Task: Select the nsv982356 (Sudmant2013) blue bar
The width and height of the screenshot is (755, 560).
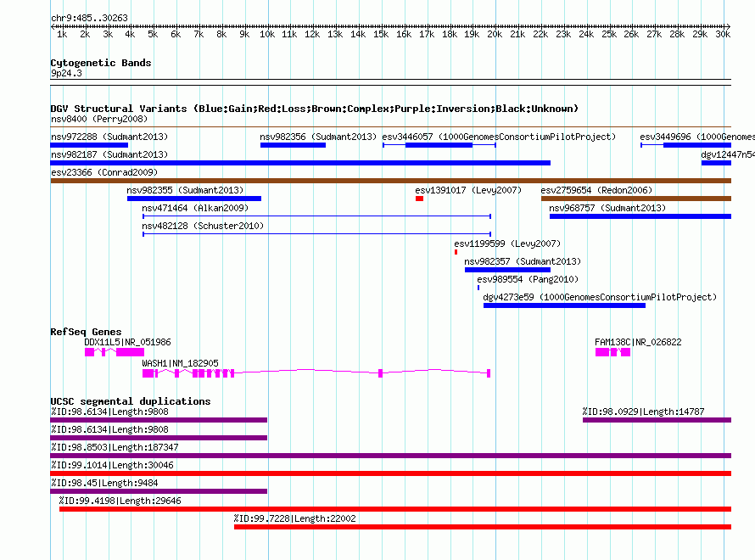Action: tap(293, 145)
